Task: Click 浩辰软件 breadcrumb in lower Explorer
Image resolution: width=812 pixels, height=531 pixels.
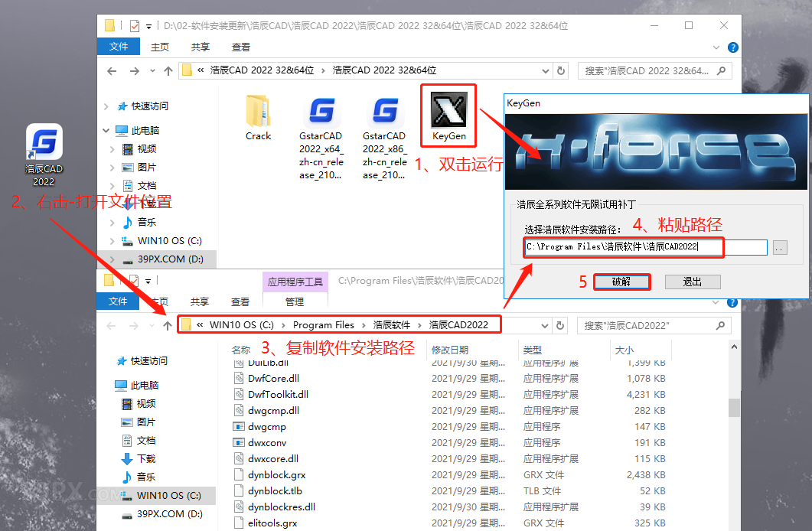Action: coord(392,325)
